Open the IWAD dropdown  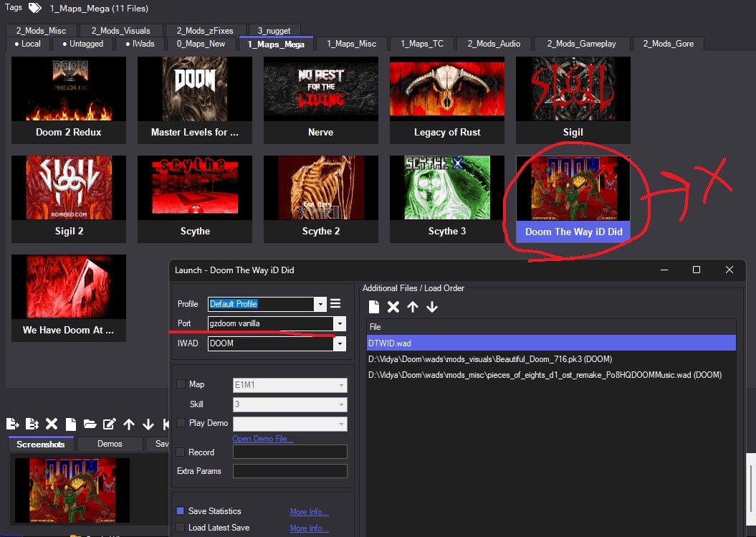pyautogui.click(x=340, y=343)
